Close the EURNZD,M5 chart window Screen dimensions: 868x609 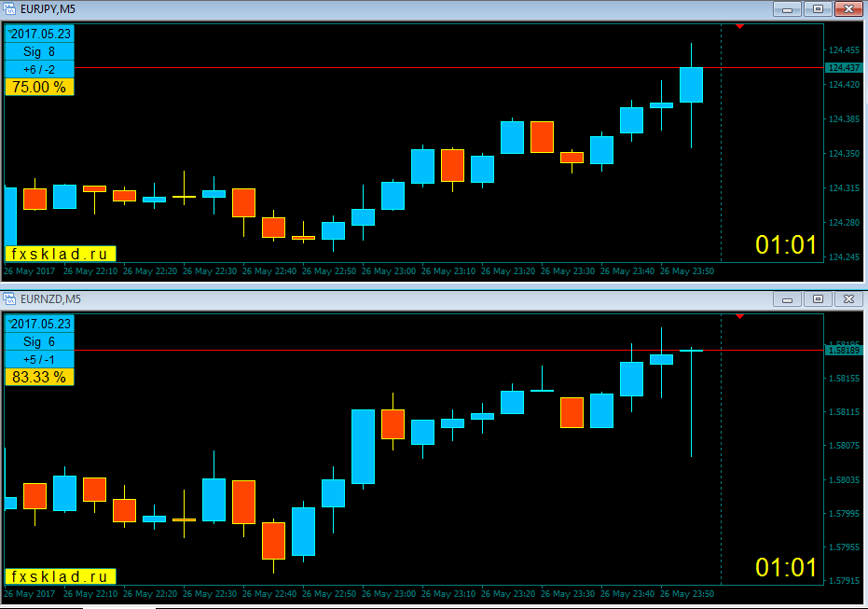point(848,299)
